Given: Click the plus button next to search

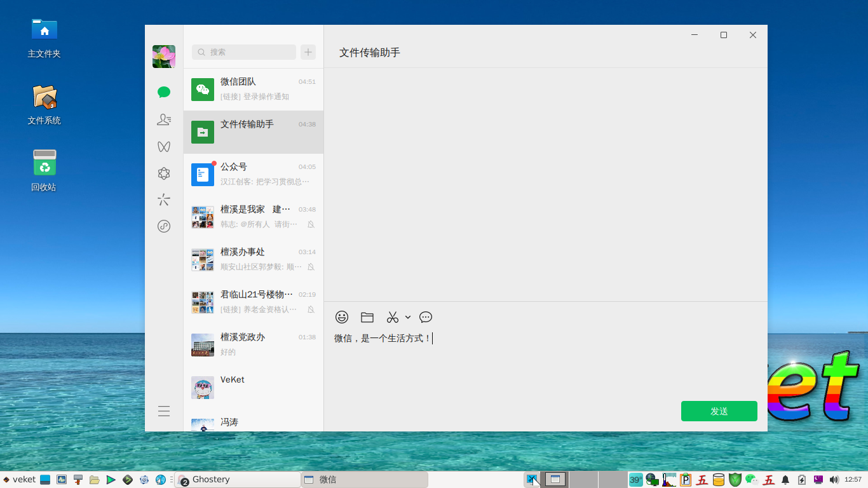Looking at the screenshot, I should tap(308, 52).
